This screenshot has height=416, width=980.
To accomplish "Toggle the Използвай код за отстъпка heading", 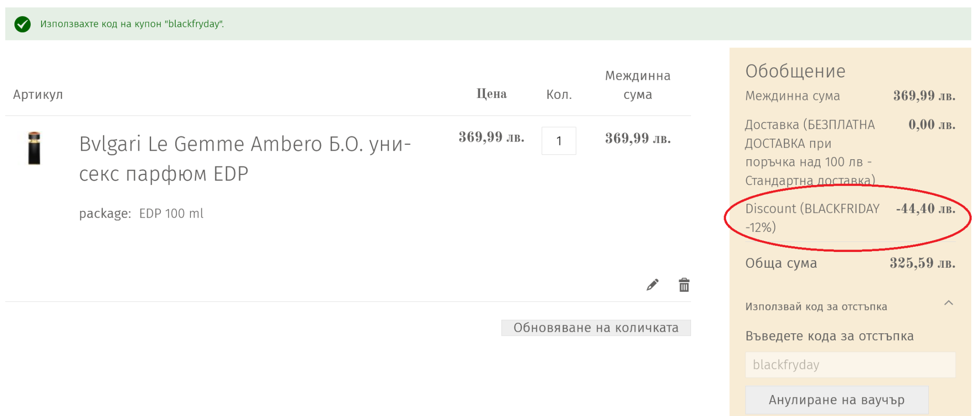I will pos(816,307).
